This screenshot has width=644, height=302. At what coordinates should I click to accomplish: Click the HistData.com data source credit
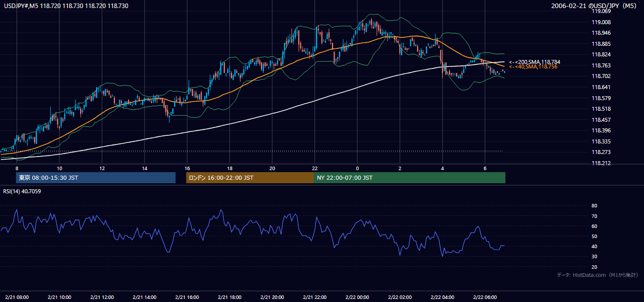click(x=598, y=275)
